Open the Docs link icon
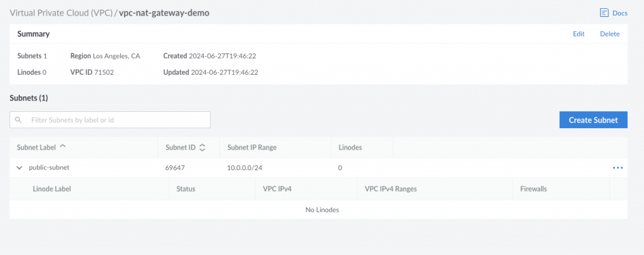The image size is (644, 255). coord(604,13)
